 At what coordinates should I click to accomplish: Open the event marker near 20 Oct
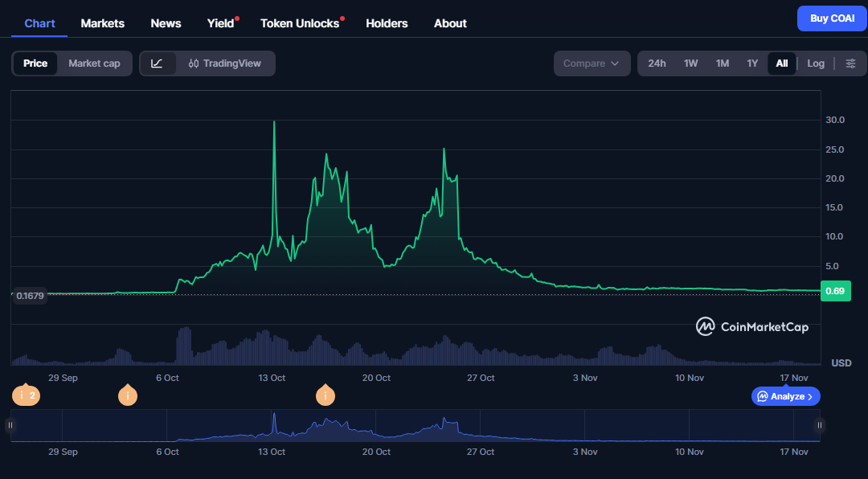pos(325,395)
